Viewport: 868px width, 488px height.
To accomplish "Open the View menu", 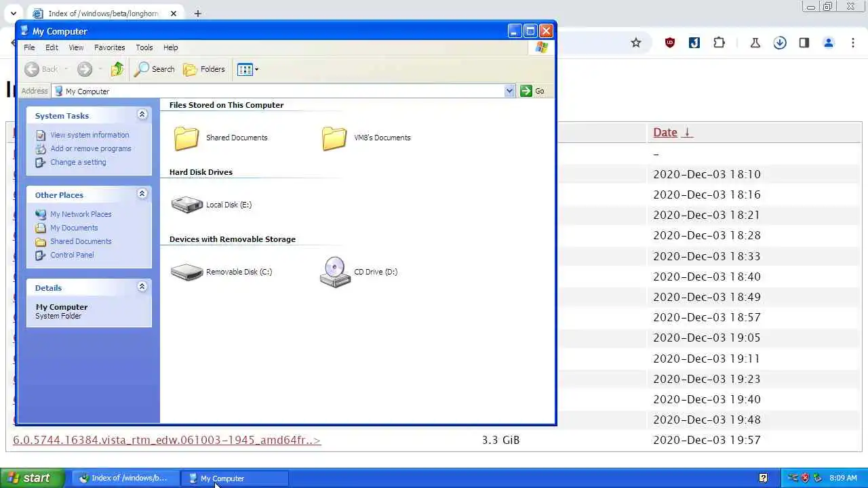I will point(76,47).
